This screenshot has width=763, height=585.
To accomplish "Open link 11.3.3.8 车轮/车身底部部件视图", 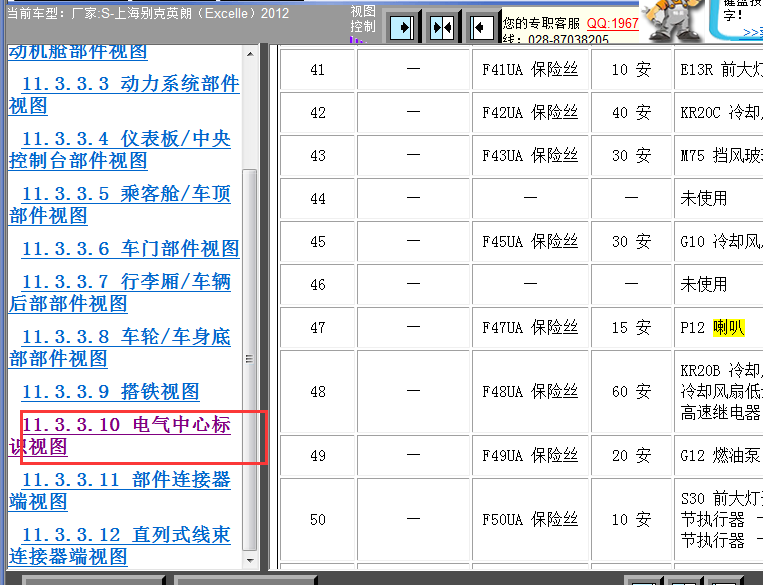I will 120,347.
